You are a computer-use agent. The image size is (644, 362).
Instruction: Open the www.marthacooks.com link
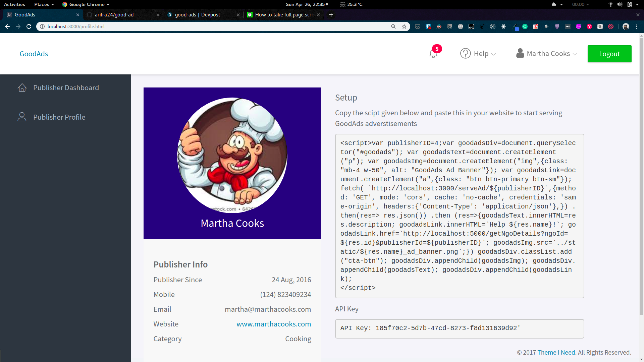273,324
